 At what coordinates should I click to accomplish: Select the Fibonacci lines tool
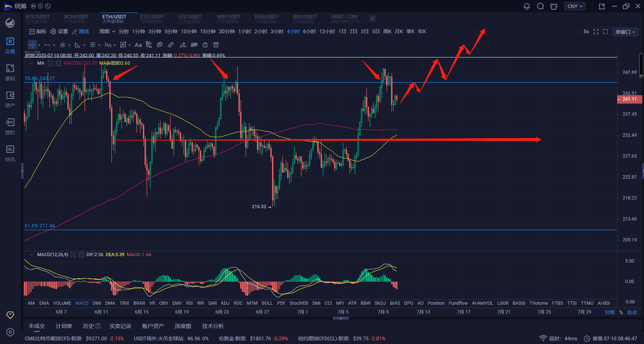(x=93, y=45)
